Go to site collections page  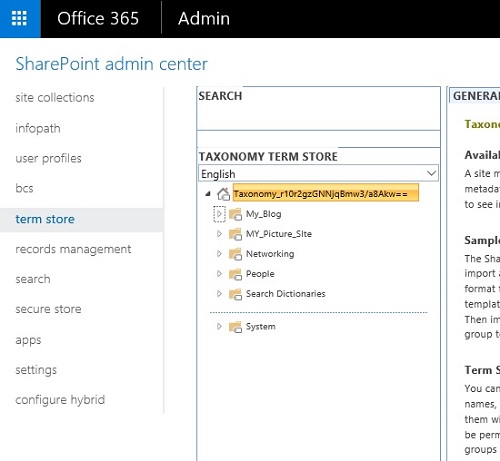pyautogui.click(x=55, y=98)
